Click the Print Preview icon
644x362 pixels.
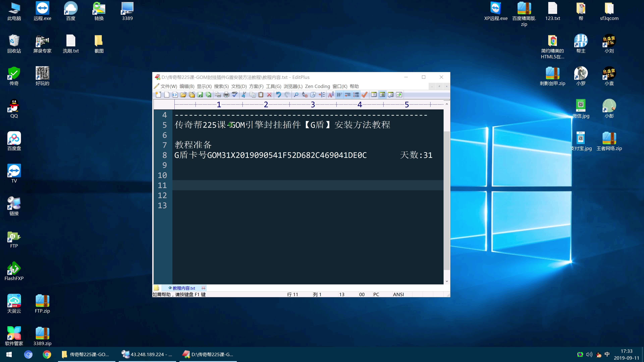click(x=218, y=95)
